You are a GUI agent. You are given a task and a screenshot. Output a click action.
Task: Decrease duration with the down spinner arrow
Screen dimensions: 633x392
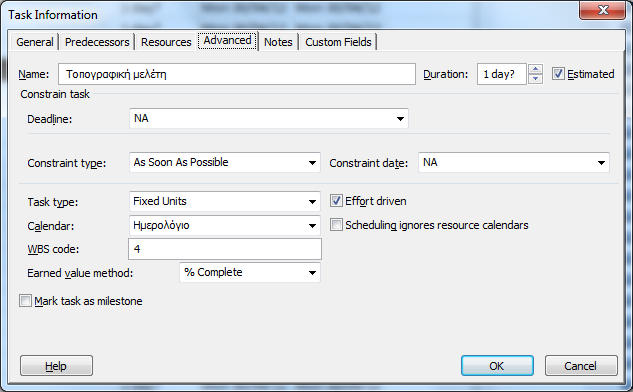point(535,79)
